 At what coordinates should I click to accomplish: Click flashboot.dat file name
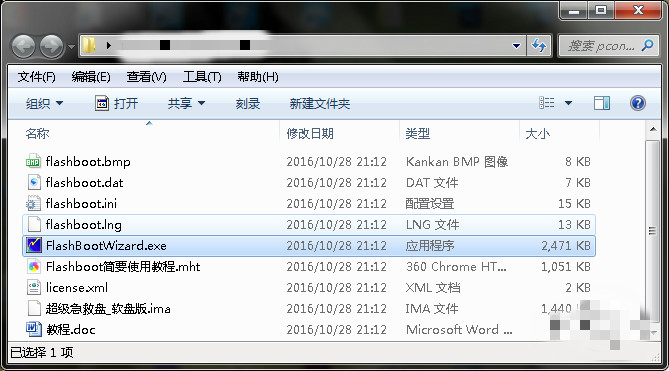pos(84,183)
